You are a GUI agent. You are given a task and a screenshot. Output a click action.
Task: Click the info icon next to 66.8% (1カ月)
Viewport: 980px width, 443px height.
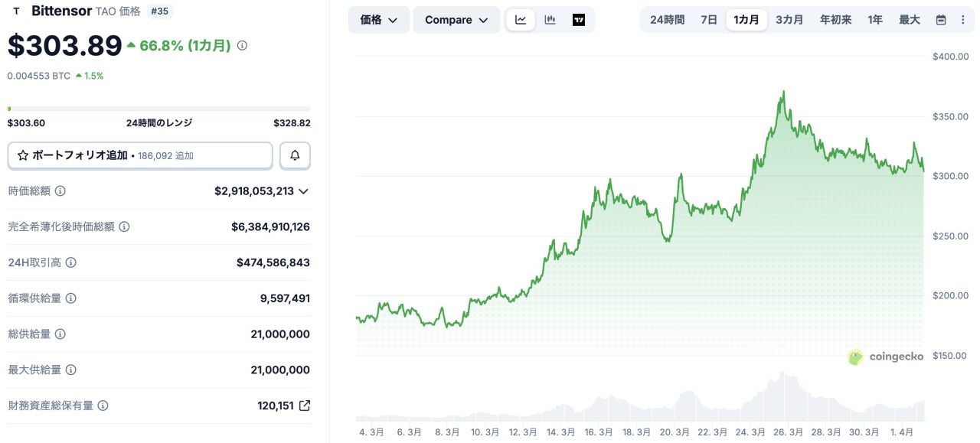(x=242, y=46)
